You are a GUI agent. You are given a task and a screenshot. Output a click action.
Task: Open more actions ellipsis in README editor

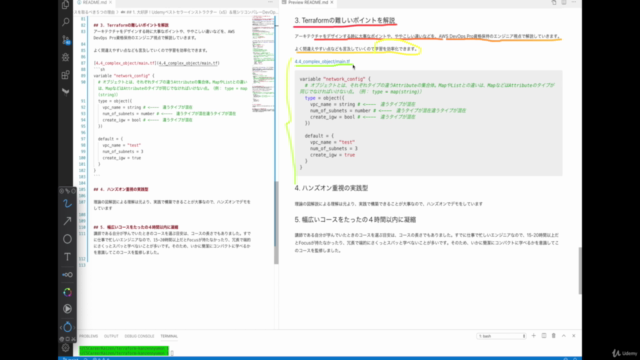(270, 2)
